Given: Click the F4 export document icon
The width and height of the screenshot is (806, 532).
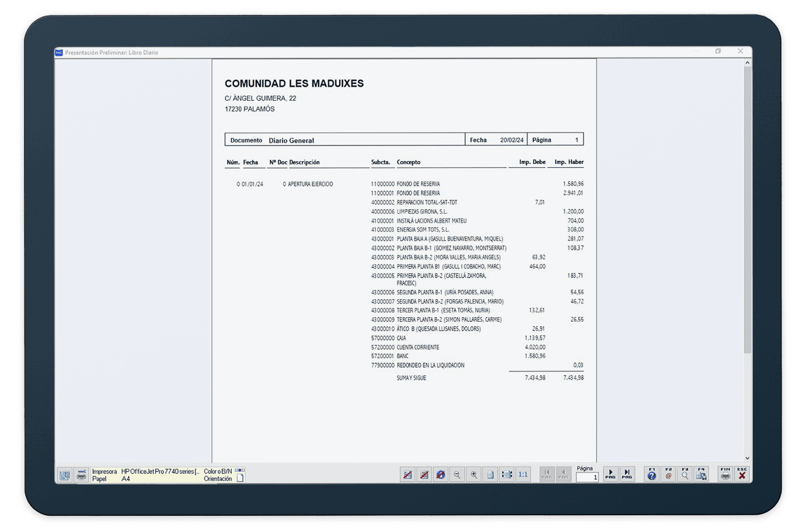Looking at the screenshot, I should click(x=701, y=474).
